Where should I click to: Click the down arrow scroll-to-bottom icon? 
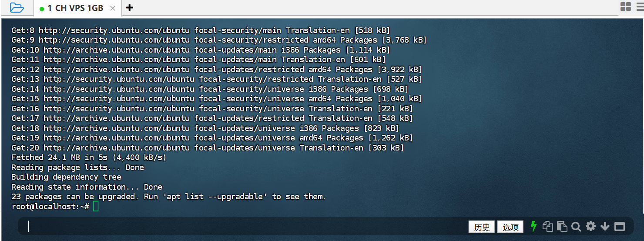(605, 226)
